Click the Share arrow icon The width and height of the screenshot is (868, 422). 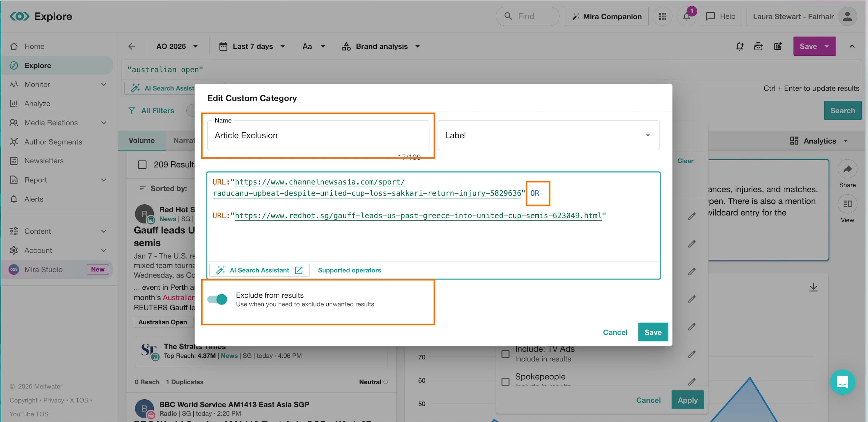click(847, 170)
